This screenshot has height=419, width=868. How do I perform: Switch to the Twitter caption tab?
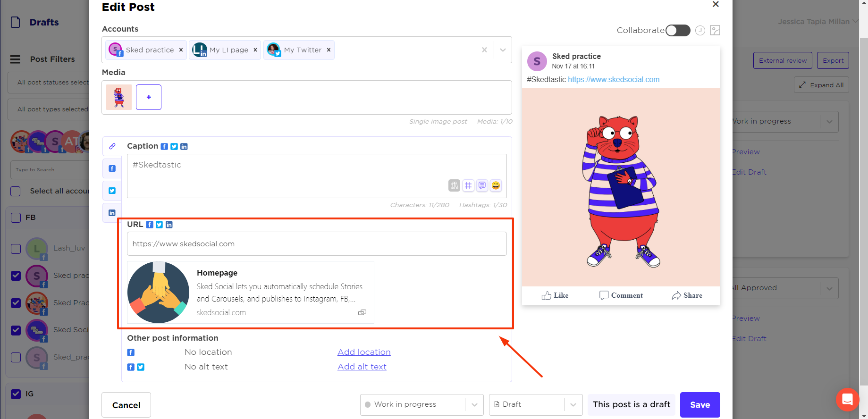pyautogui.click(x=112, y=191)
